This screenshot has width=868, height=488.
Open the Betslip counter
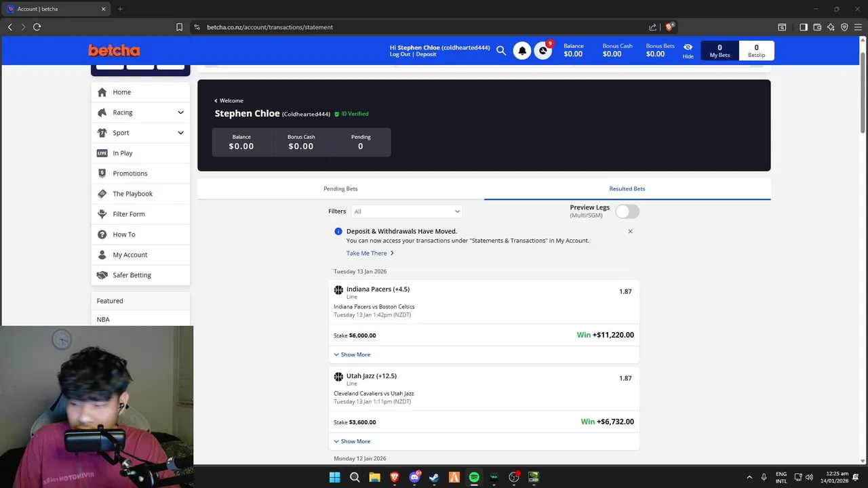[756, 51]
